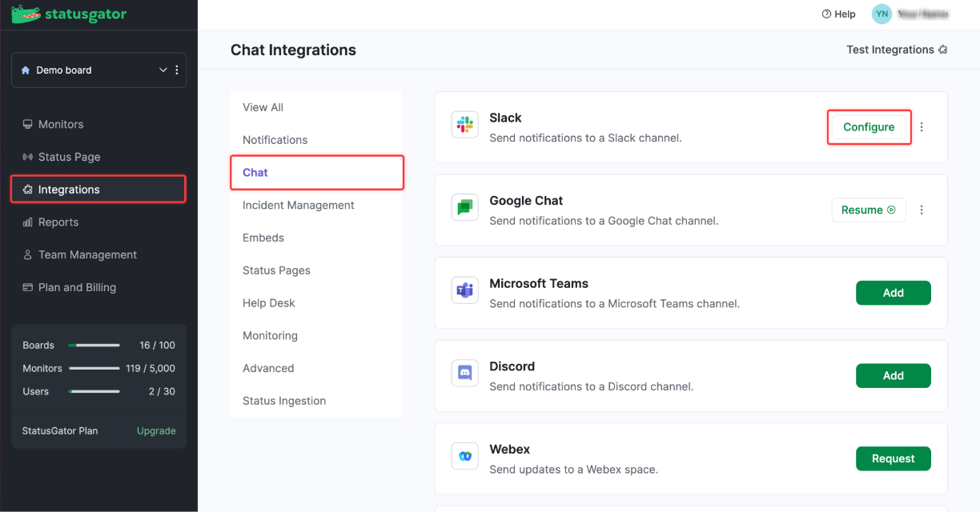The image size is (980, 512).
Task: Click the YN user avatar
Action: point(882,14)
